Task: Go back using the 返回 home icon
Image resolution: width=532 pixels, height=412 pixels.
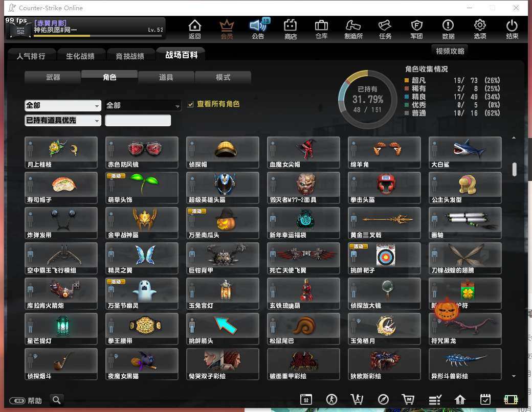Action: coord(195,29)
